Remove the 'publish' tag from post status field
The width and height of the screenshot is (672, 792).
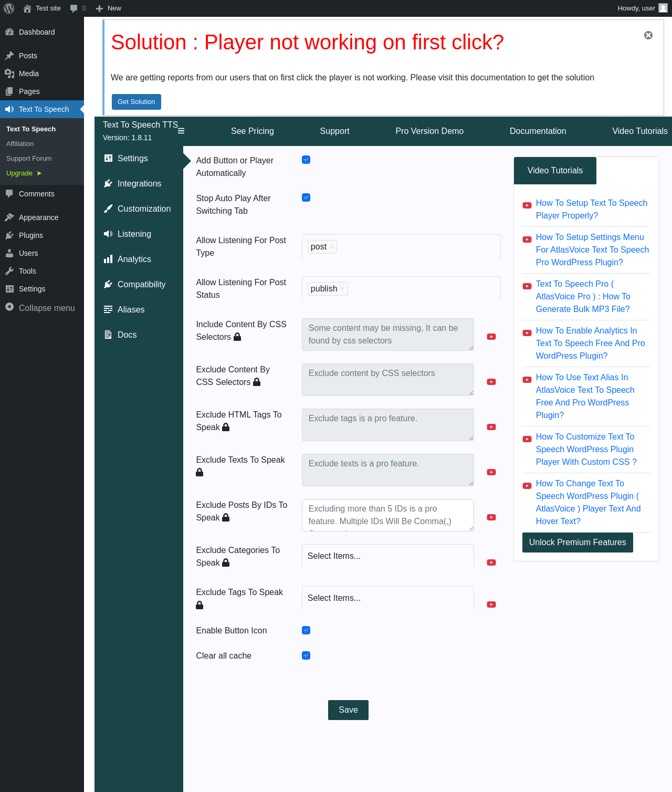(x=342, y=289)
